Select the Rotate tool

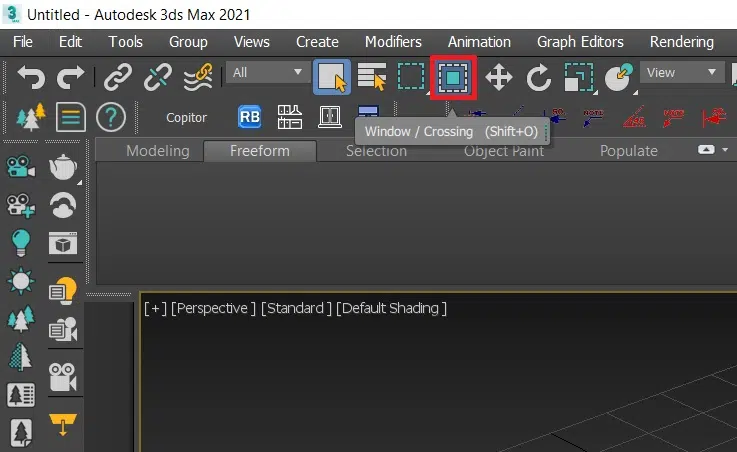pos(539,76)
